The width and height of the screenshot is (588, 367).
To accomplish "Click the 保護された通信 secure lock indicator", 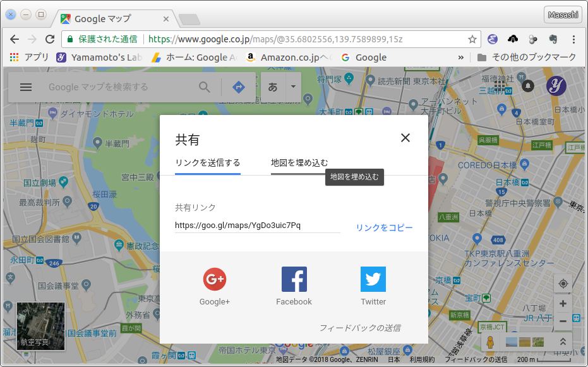I will point(102,39).
